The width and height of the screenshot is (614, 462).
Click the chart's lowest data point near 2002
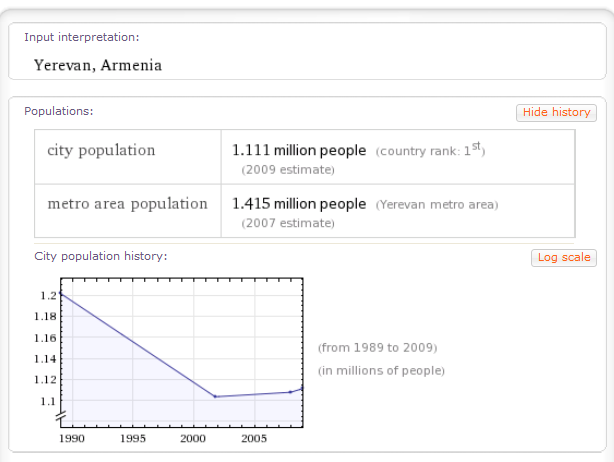[216, 397]
